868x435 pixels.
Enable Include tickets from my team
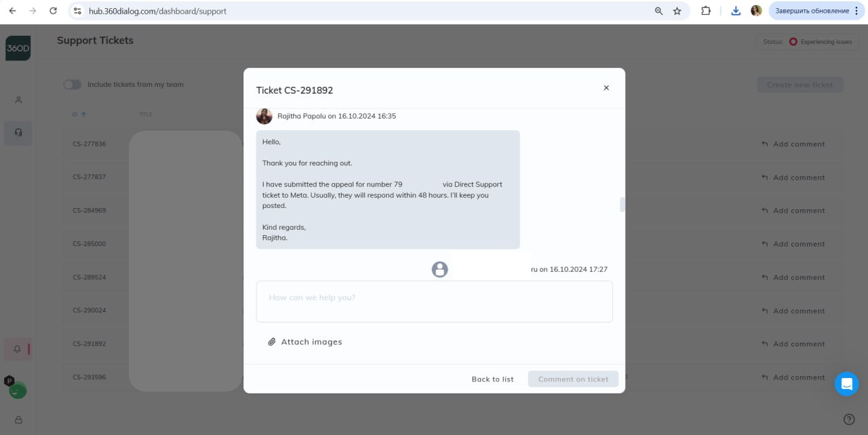(72, 85)
